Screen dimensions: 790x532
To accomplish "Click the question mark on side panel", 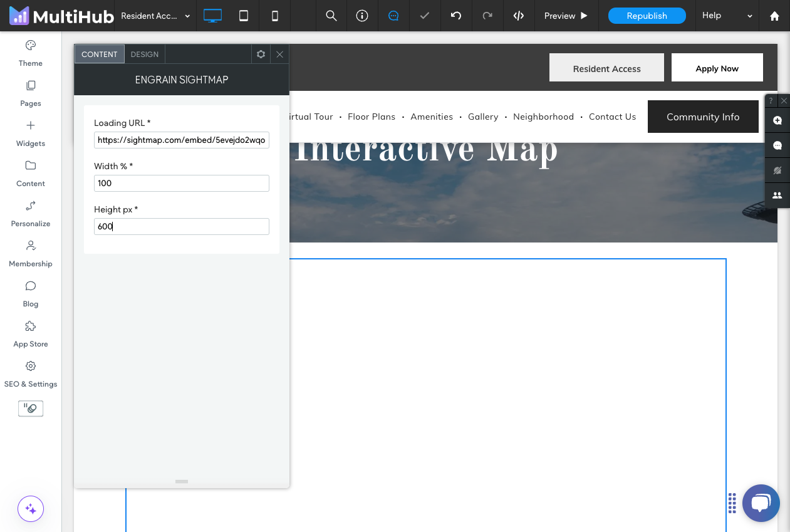I will (771, 100).
